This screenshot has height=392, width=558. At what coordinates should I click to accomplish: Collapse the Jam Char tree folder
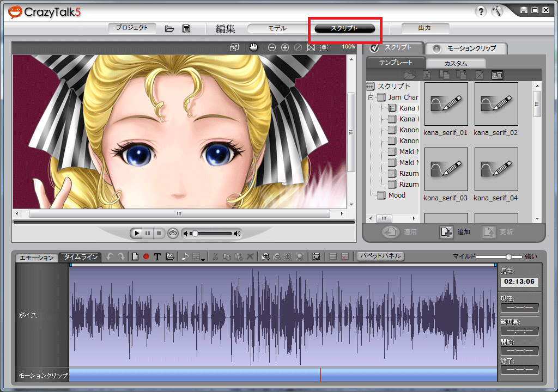tap(371, 97)
